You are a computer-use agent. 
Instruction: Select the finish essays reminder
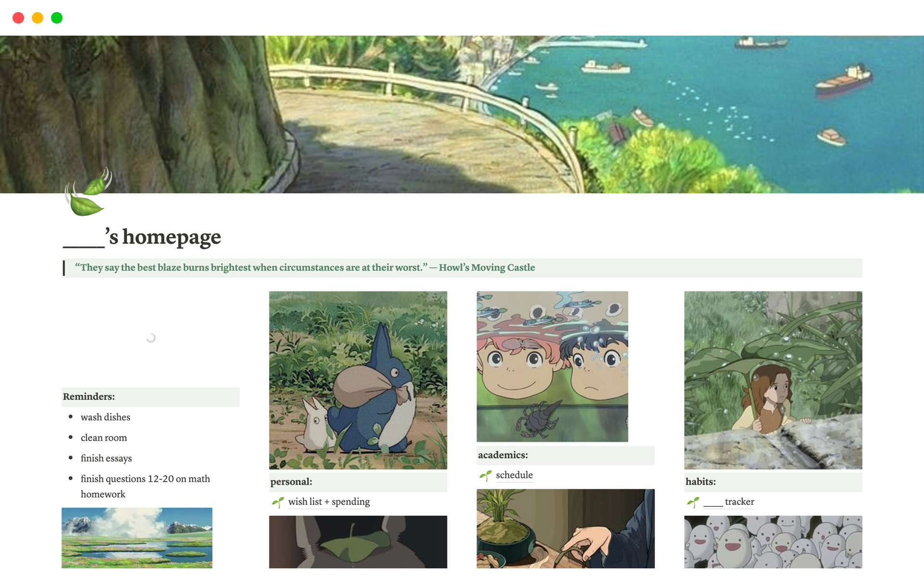[x=106, y=458]
